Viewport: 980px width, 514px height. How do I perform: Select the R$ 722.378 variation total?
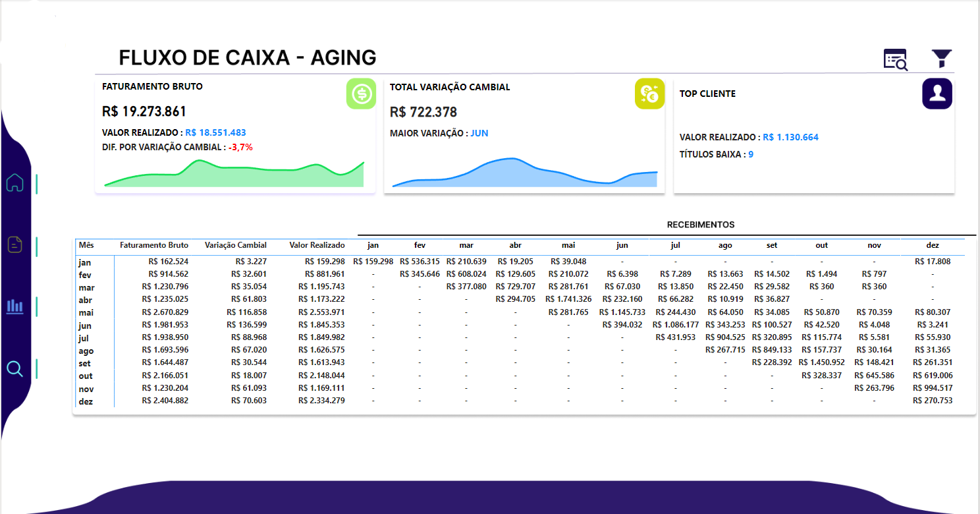click(x=423, y=112)
